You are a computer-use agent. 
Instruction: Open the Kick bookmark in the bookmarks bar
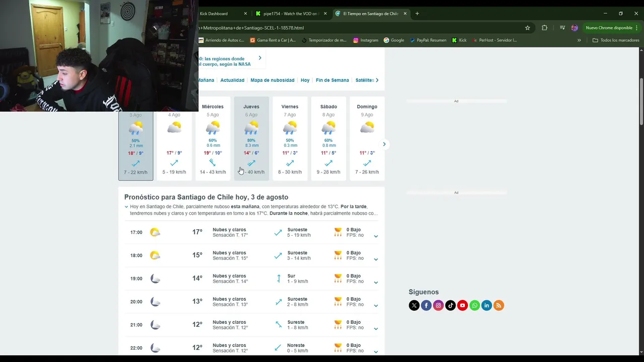459,40
